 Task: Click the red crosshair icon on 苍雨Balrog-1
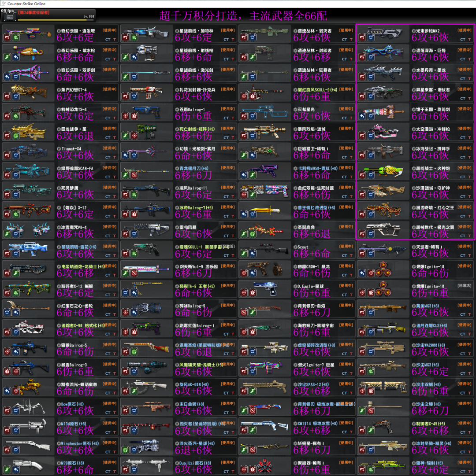point(125,116)
